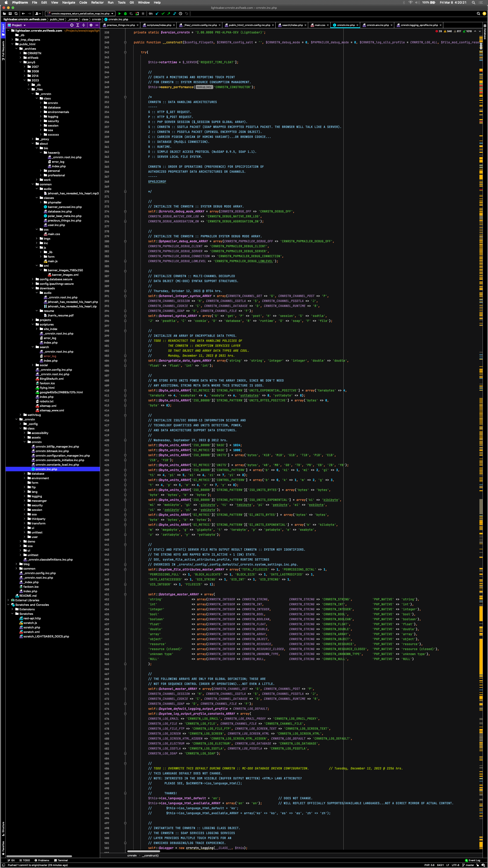Show Git history clock icon

tap(181, 14)
